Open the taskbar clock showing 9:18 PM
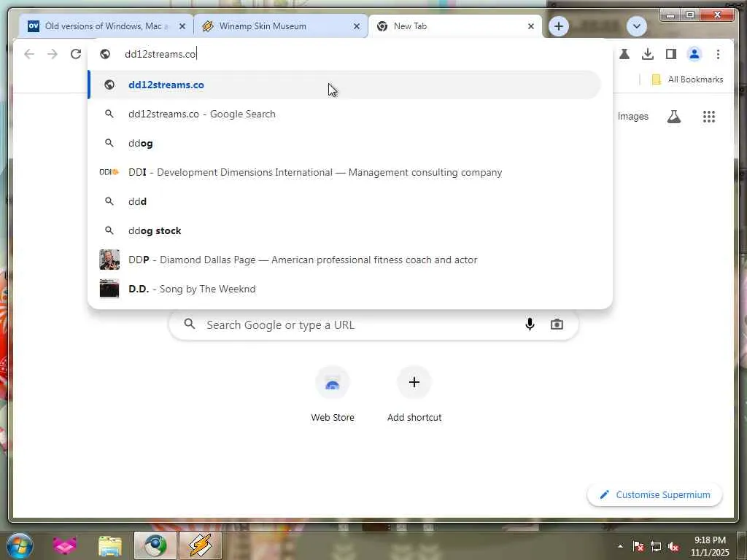747x560 pixels. tap(710, 546)
